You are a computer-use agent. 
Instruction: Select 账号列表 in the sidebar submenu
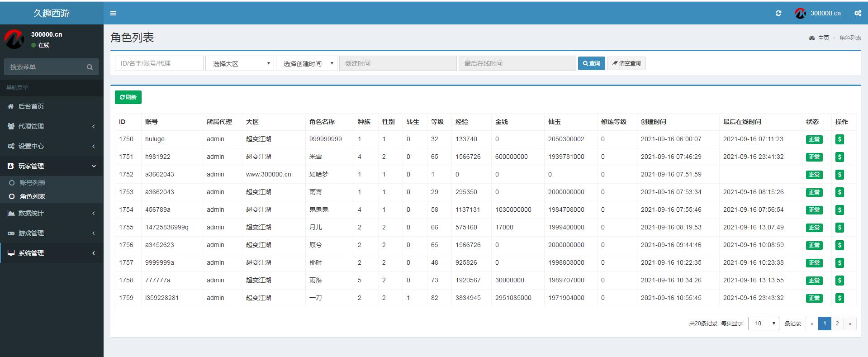(32, 183)
